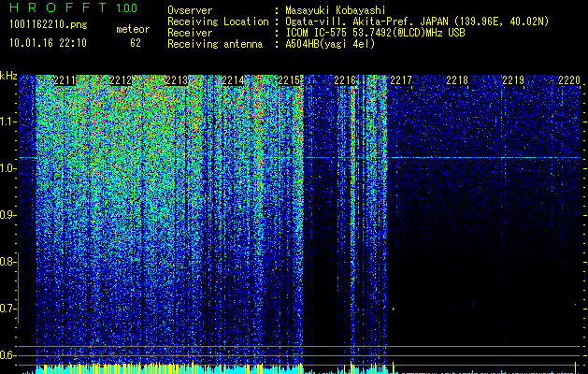Click the 0.6 kHz axis label
This screenshot has height=374, width=588.
tap(7, 355)
